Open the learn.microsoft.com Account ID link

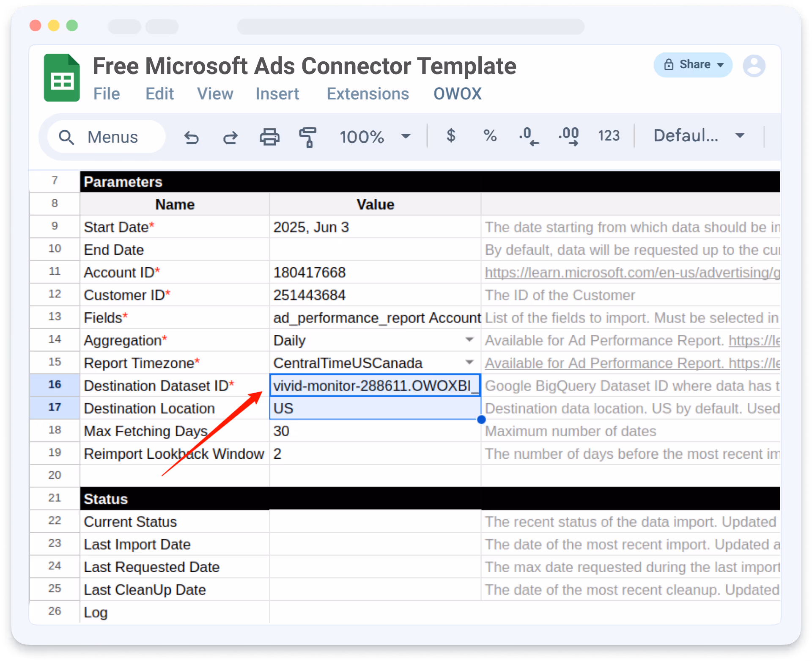[632, 273]
